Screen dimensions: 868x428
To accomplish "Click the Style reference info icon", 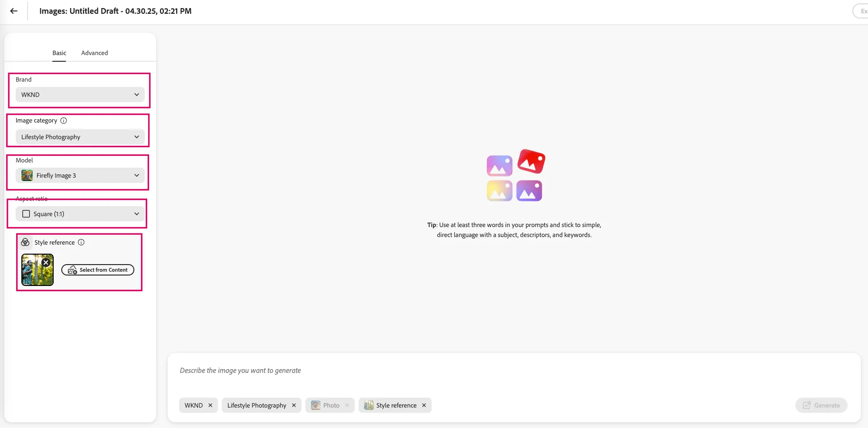I will click(x=81, y=242).
